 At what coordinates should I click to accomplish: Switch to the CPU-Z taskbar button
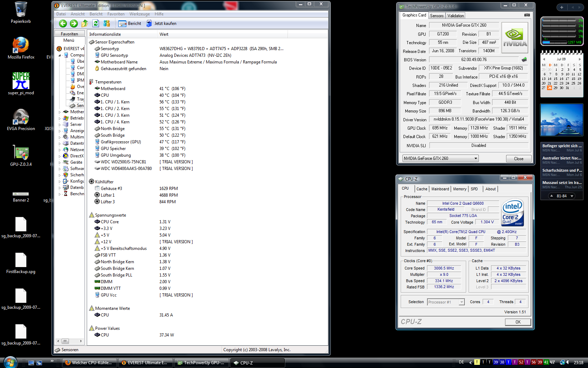point(258,363)
